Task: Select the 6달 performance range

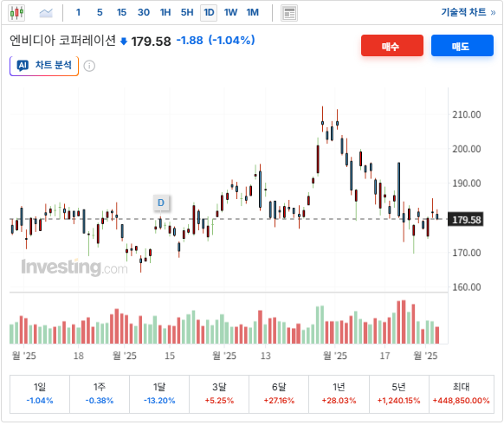Action: pos(279,394)
